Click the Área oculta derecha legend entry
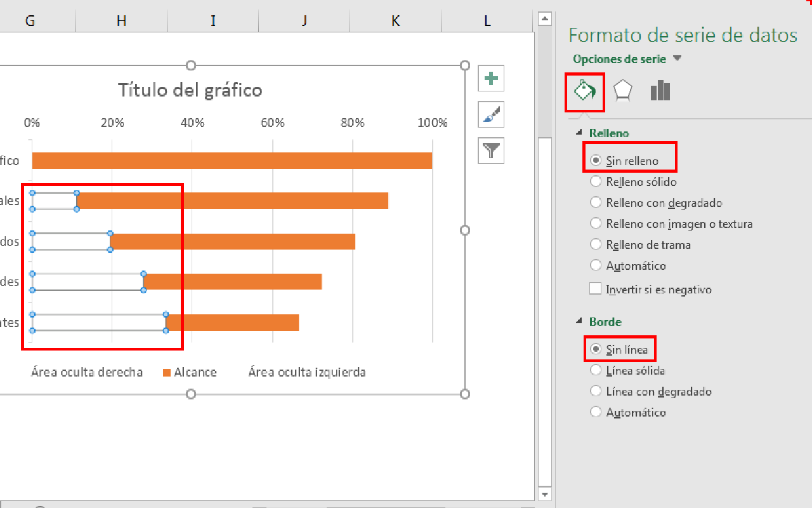 (87, 372)
